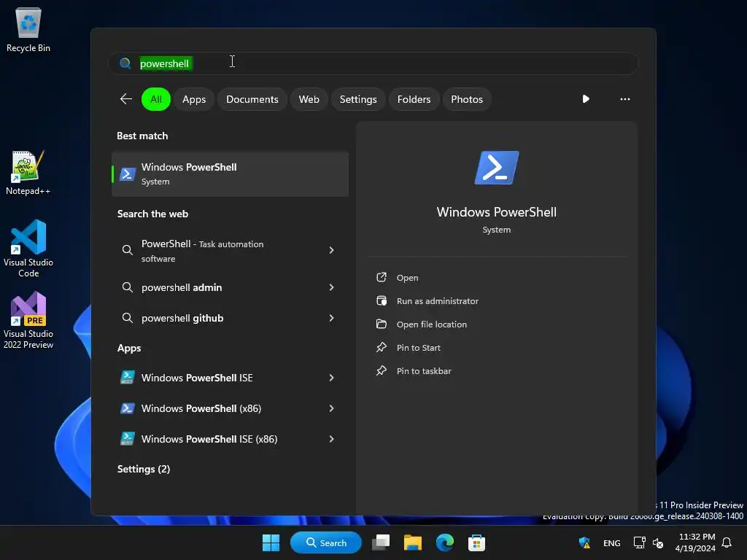Switch to the Folders filter
This screenshot has height=560, width=747.
click(x=414, y=99)
